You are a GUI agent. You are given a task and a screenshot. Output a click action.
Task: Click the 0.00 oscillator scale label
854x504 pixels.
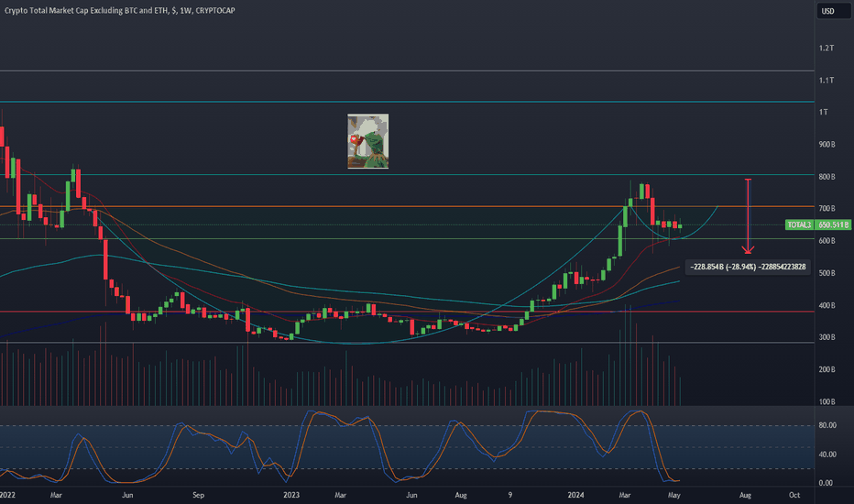[x=826, y=483]
